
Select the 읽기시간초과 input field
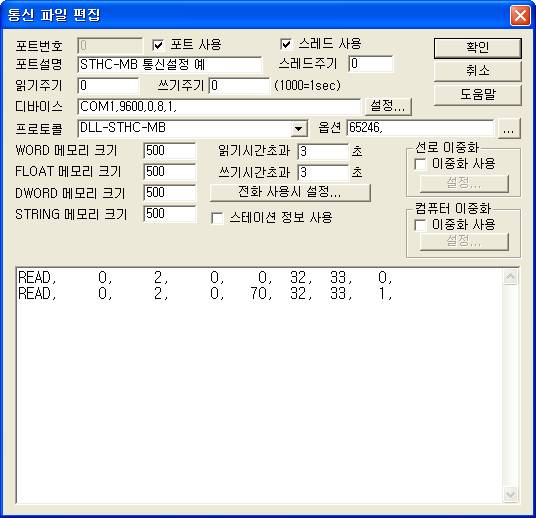click(x=323, y=152)
